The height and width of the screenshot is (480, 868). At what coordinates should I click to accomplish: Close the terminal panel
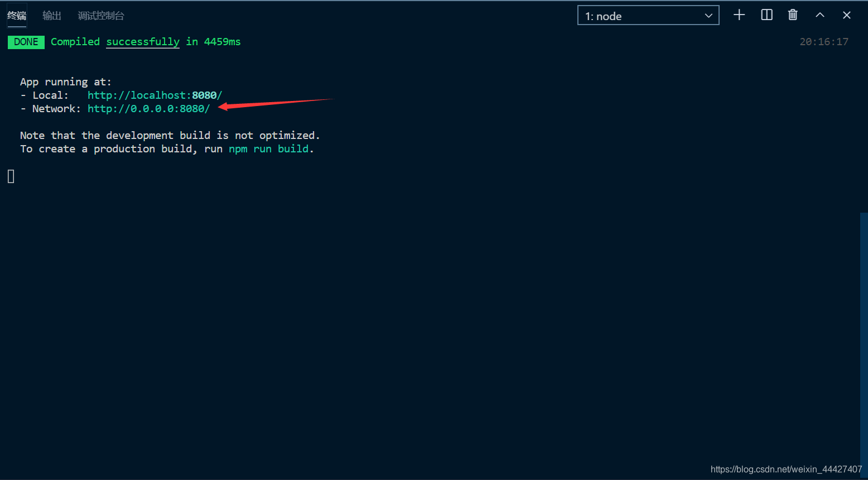pos(847,15)
